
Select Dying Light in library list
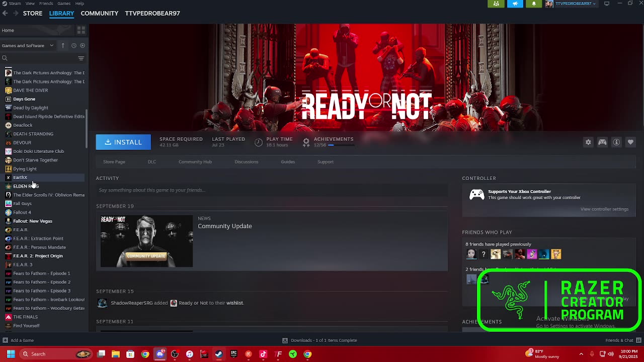pyautogui.click(x=25, y=169)
